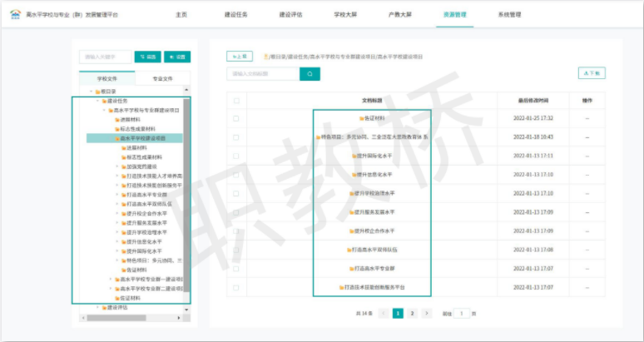Click folder icon of table row 提升服务发展水平

(x=352, y=212)
